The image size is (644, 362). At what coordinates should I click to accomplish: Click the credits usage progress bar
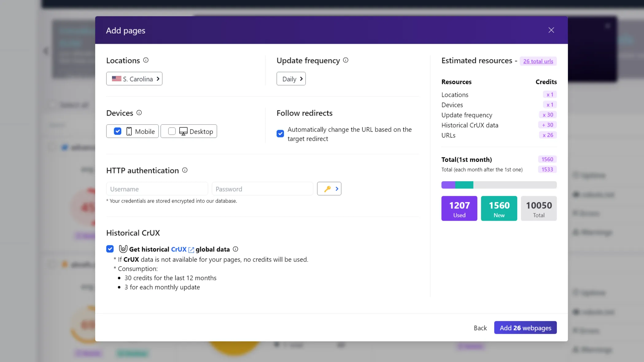(499, 185)
